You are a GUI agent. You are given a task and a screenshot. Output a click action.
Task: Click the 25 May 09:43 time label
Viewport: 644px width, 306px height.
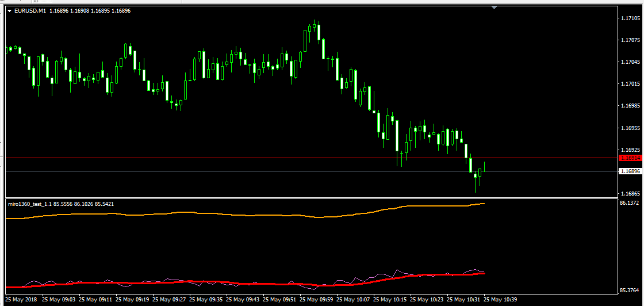coord(243,300)
